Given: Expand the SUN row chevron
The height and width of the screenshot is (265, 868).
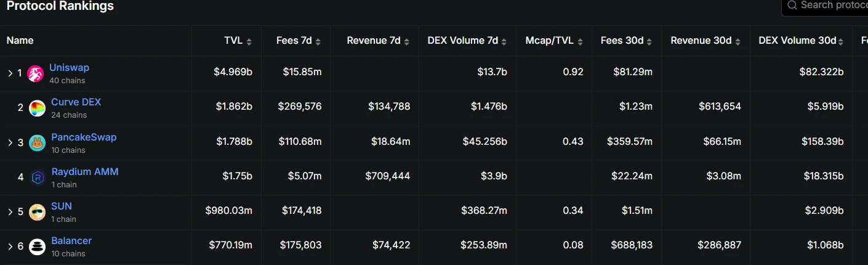Looking at the screenshot, I should point(10,212).
